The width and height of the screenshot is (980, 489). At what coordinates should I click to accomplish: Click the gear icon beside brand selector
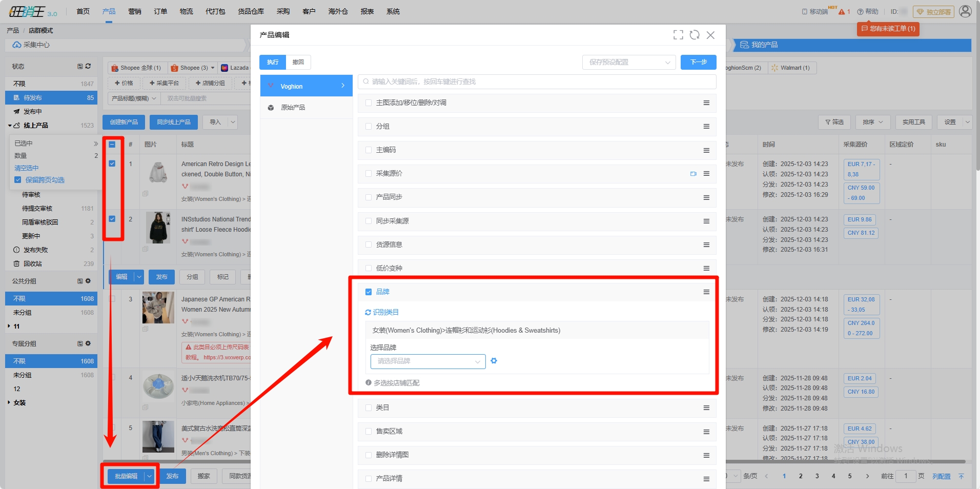click(x=494, y=361)
